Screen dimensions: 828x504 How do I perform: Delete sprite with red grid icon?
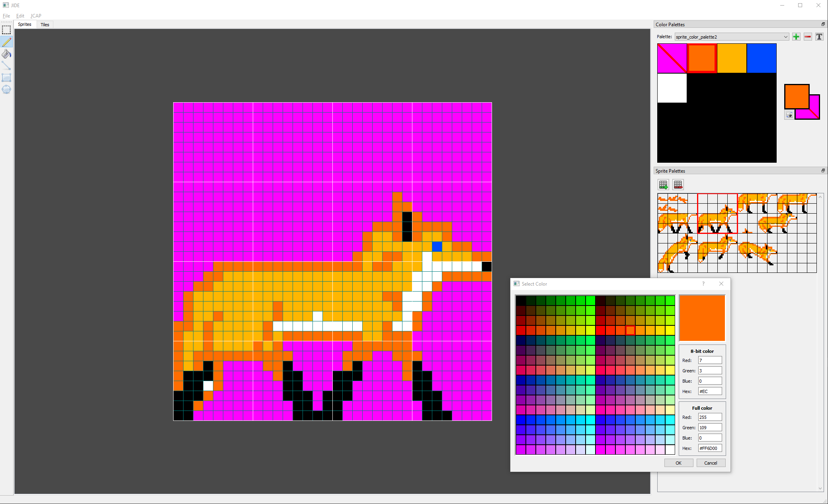click(x=678, y=185)
